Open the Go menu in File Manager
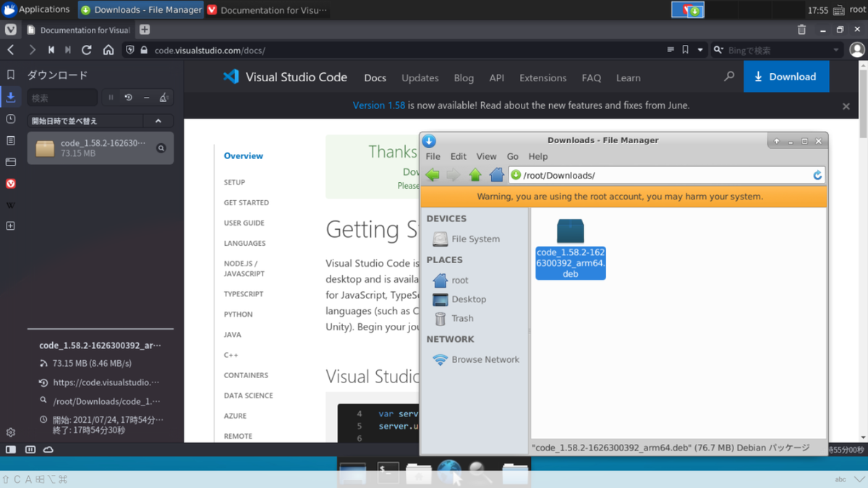Viewport: 868px width, 488px height. (513, 156)
